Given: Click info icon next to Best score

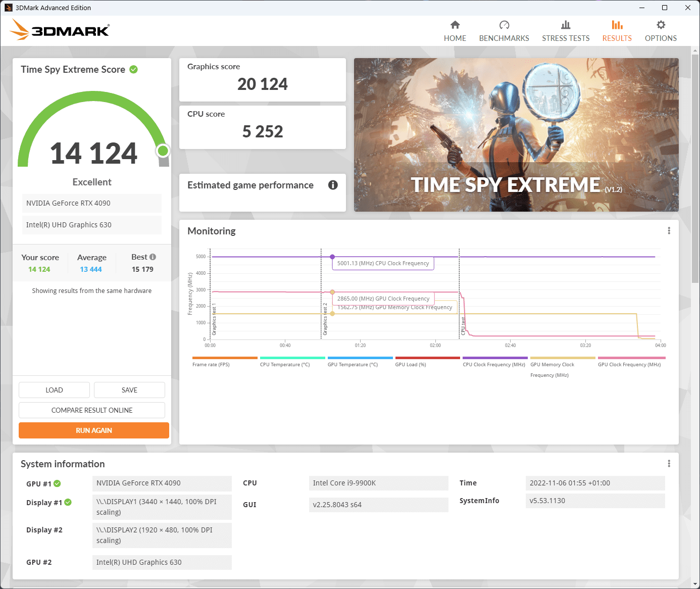Looking at the screenshot, I should point(153,257).
